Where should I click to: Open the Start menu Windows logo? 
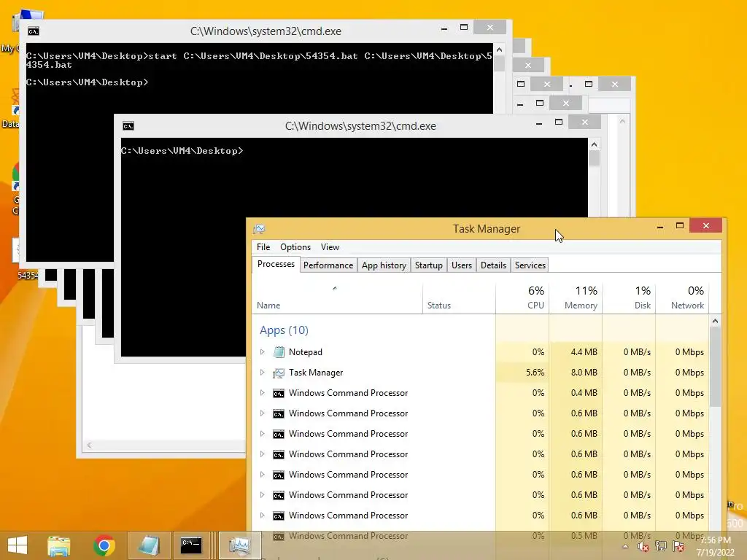18,545
